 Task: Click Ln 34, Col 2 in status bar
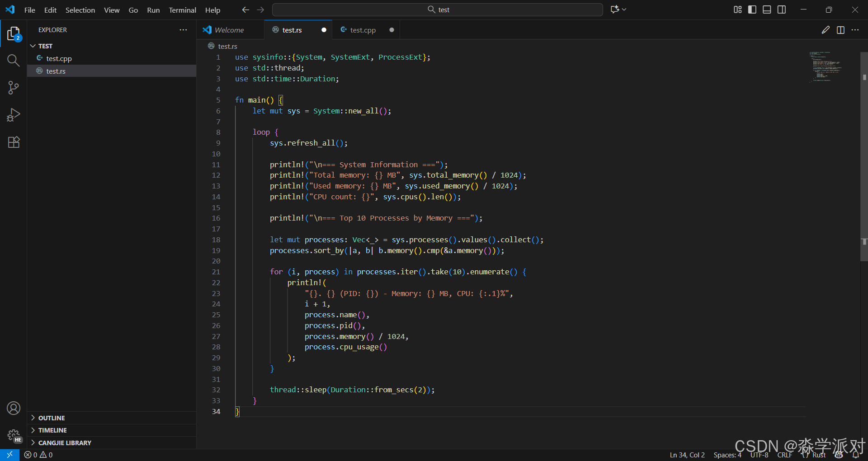pos(687,455)
